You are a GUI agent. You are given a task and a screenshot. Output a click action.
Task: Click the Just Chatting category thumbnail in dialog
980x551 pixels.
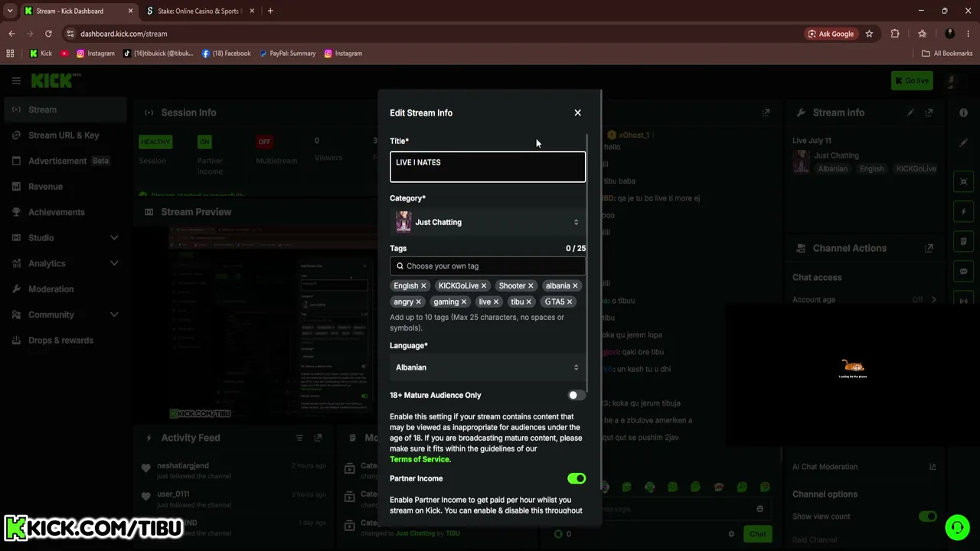point(403,222)
